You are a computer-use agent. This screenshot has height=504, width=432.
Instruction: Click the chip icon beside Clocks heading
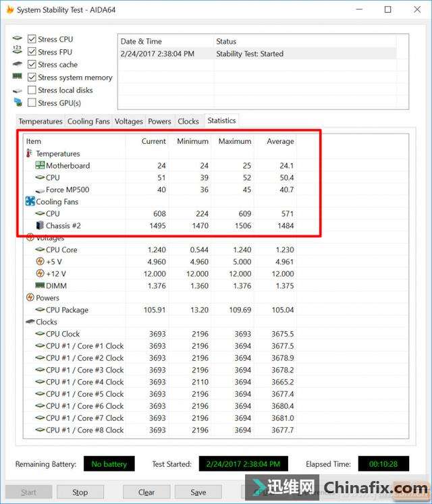30,321
